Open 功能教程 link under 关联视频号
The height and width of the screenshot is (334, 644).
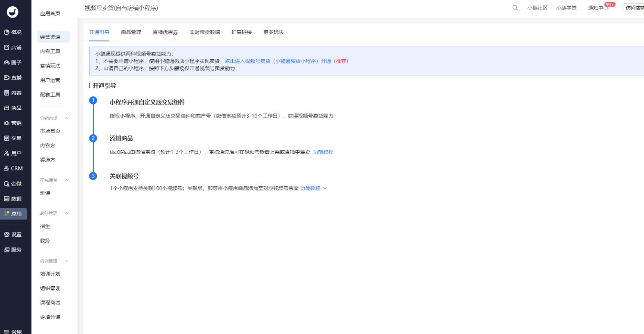pyautogui.click(x=310, y=188)
